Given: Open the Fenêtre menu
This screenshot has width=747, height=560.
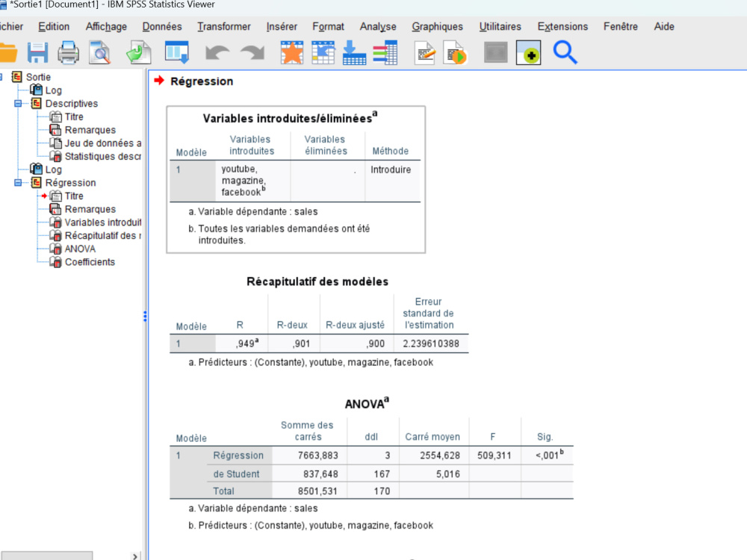Looking at the screenshot, I should [621, 27].
